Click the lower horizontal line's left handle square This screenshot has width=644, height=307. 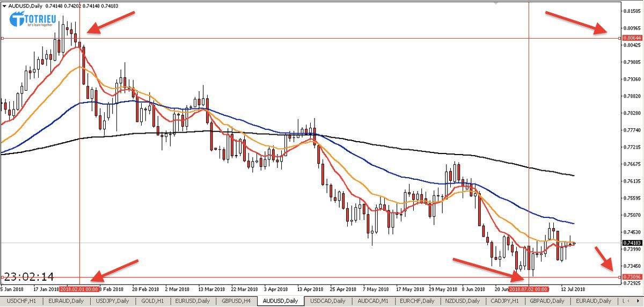point(3,277)
